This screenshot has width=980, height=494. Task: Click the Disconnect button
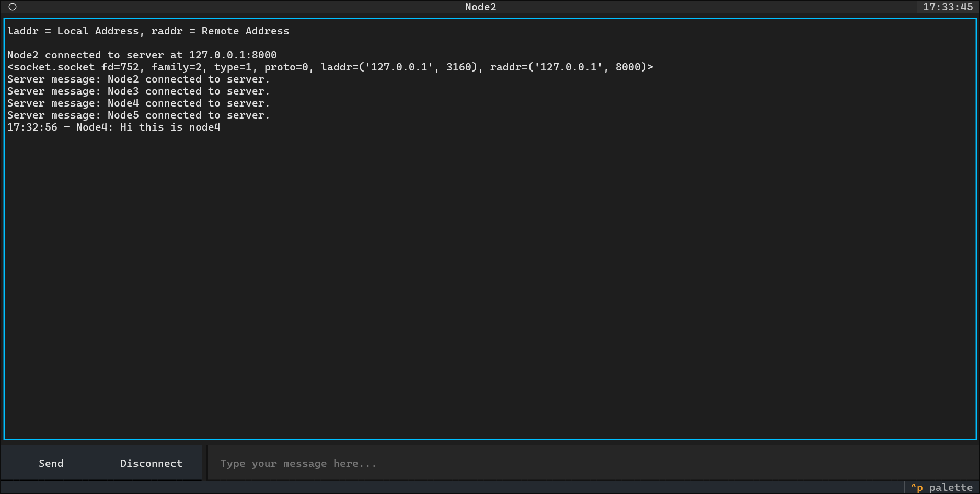click(x=151, y=463)
